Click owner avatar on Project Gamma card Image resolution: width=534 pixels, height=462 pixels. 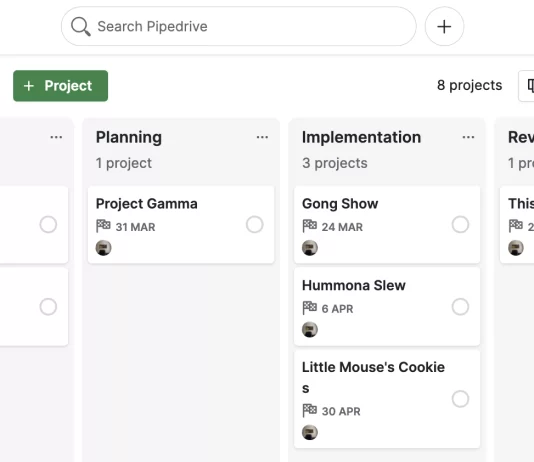pyautogui.click(x=104, y=248)
